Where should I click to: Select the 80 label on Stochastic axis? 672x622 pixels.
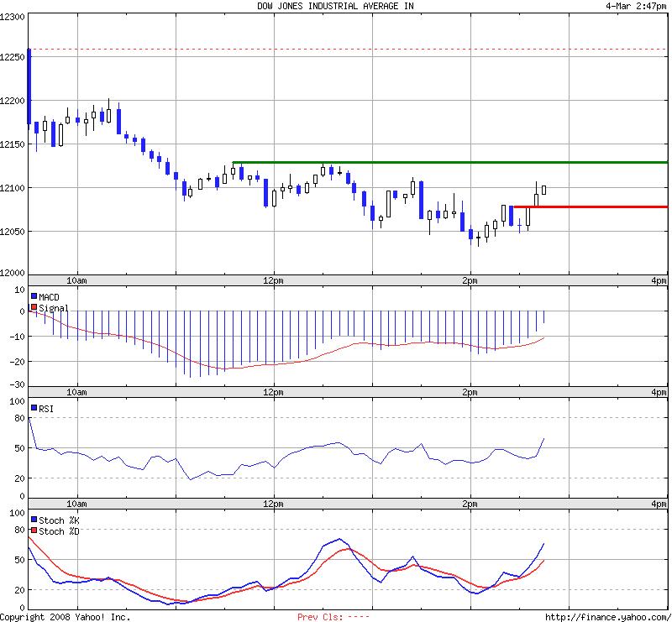(19, 530)
